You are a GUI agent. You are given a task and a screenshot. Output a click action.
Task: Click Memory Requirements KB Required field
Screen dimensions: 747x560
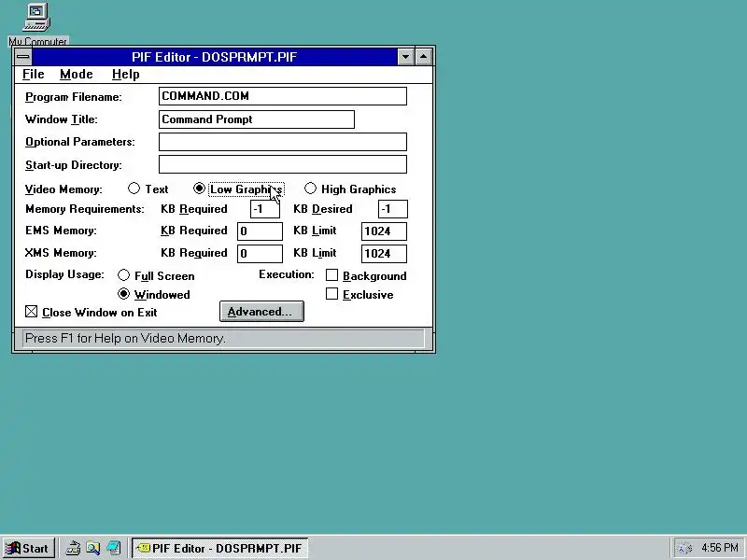[265, 209]
